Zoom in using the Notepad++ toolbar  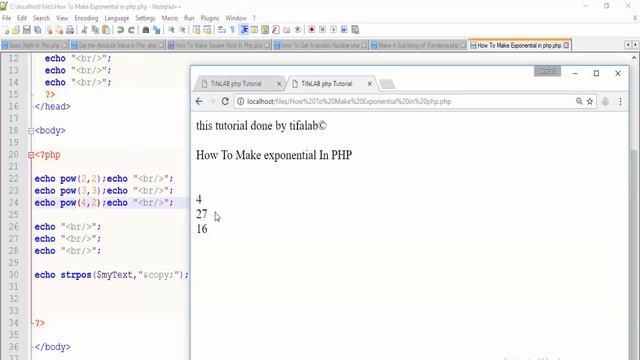point(171,30)
